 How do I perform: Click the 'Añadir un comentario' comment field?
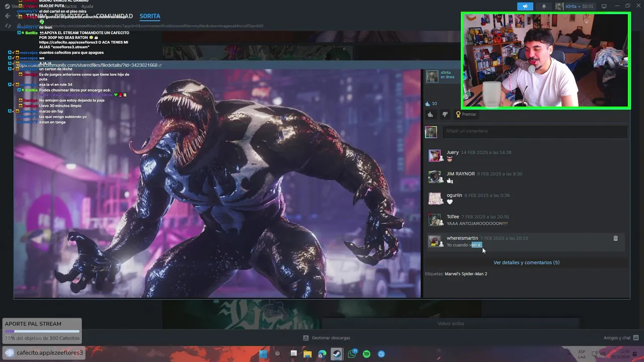point(535,131)
